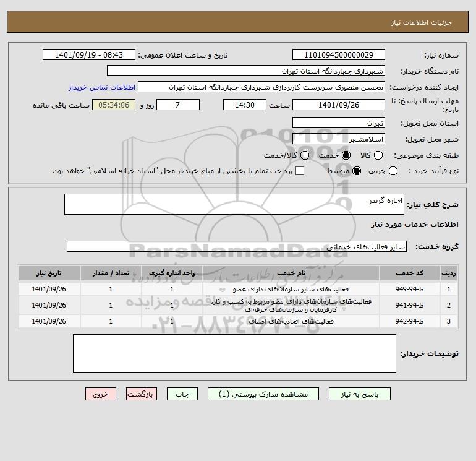Click the remaining days field 7
476x461 pixels.
coord(178,105)
